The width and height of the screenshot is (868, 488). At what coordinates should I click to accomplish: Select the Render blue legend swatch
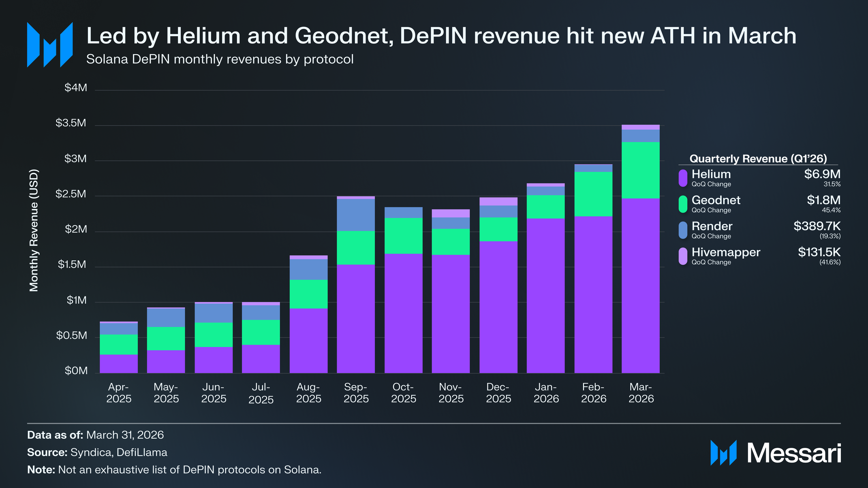[x=683, y=230]
